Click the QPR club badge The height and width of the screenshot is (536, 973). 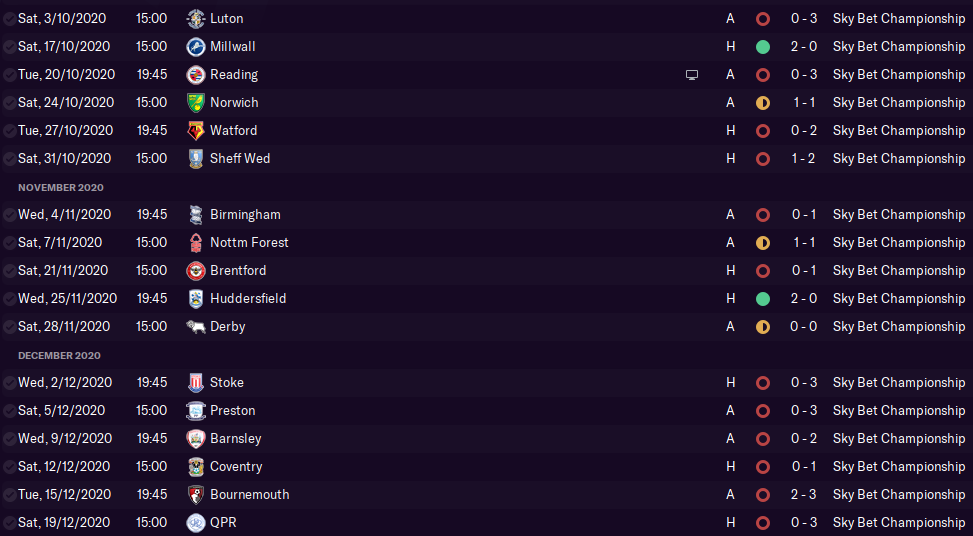coord(195,523)
